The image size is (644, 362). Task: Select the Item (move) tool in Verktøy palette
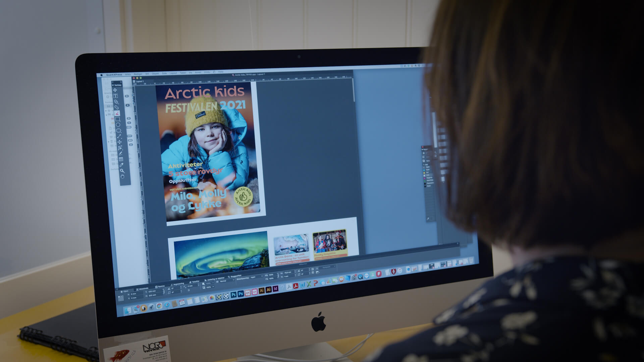[x=115, y=90]
